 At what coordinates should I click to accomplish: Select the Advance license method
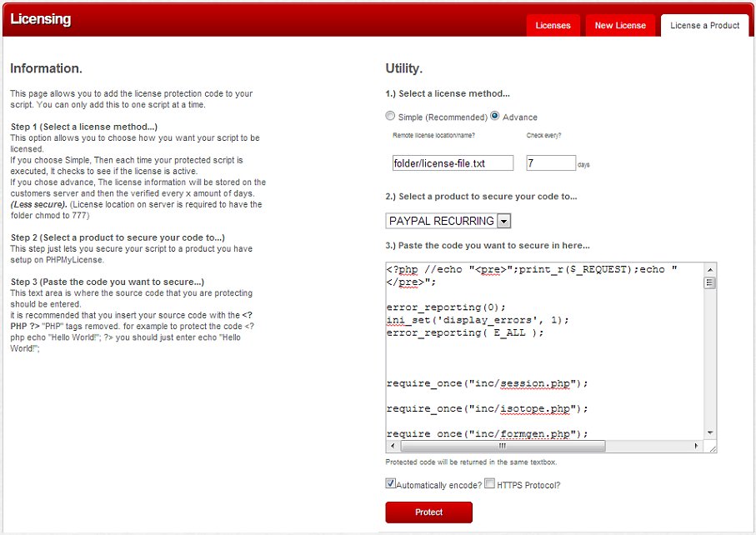pos(495,117)
